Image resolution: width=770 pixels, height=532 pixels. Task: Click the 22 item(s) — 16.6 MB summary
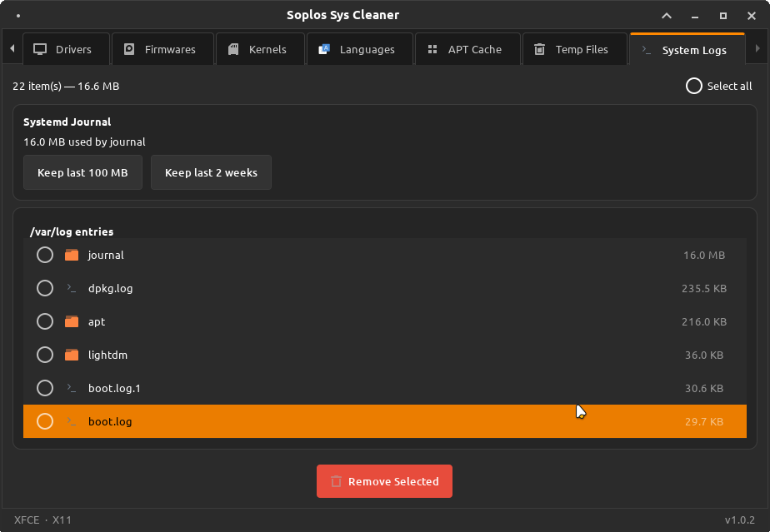pyautogui.click(x=66, y=86)
